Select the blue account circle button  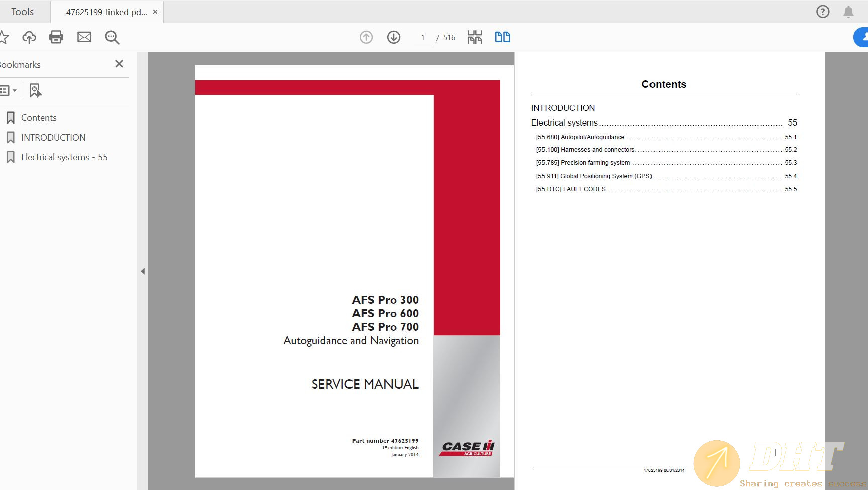click(863, 37)
